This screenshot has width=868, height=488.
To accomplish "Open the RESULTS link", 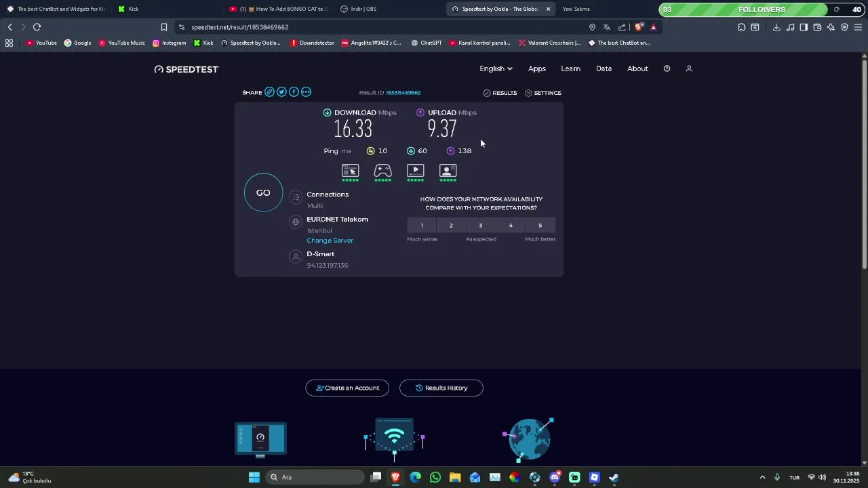I will [x=500, y=93].
